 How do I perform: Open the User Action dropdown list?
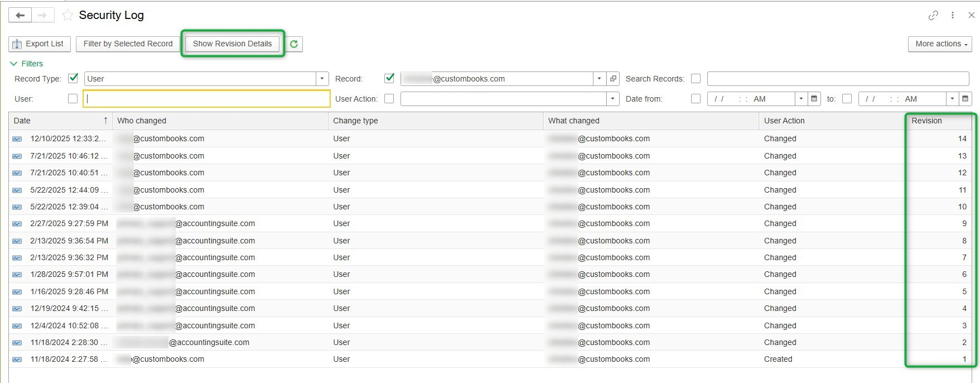coord(612,99)
